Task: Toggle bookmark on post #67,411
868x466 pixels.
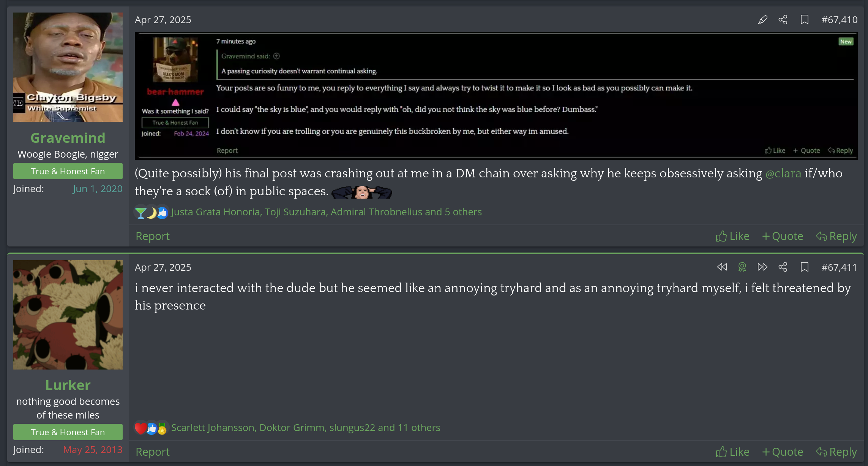Action: tap(804, 267)
